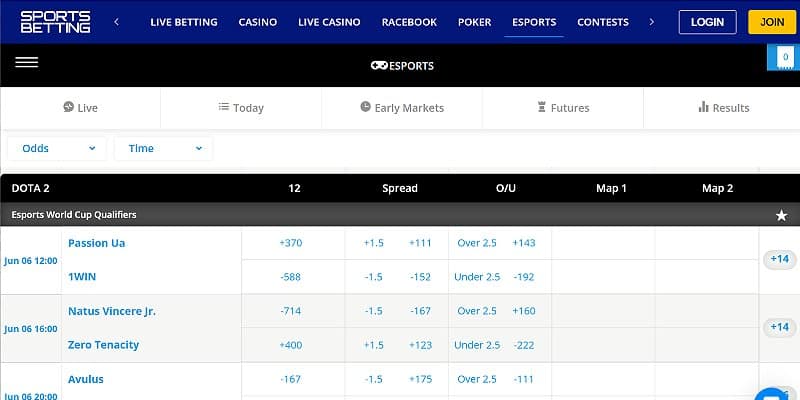Show +14 markets for Natus Vincere Jr.
800x400 pixels.
[779, 327]
